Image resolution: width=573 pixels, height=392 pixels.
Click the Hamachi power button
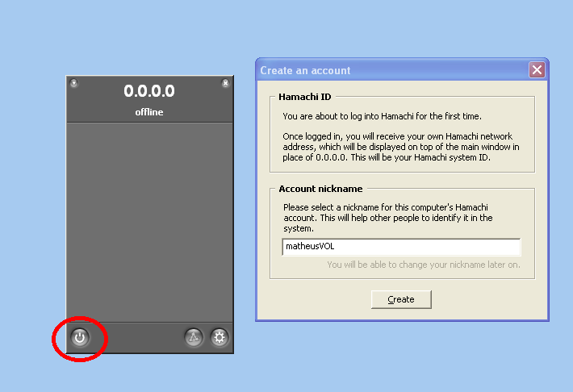[x=80, y=337]
